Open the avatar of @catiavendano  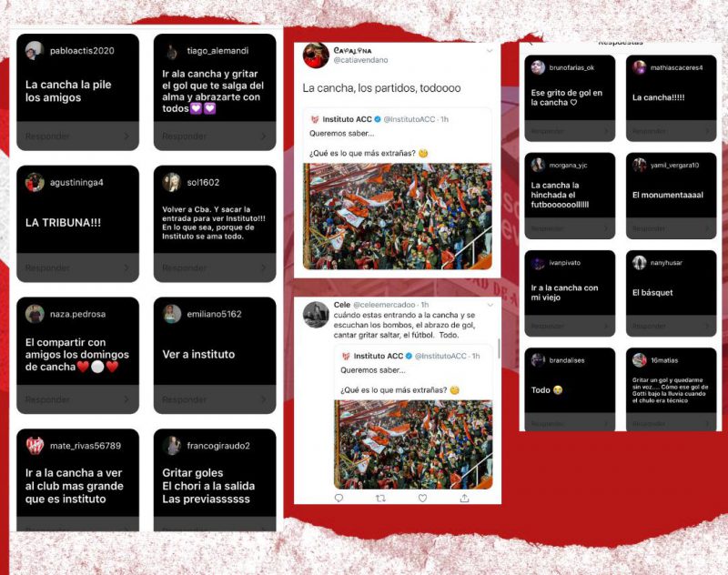pos(316,55)
